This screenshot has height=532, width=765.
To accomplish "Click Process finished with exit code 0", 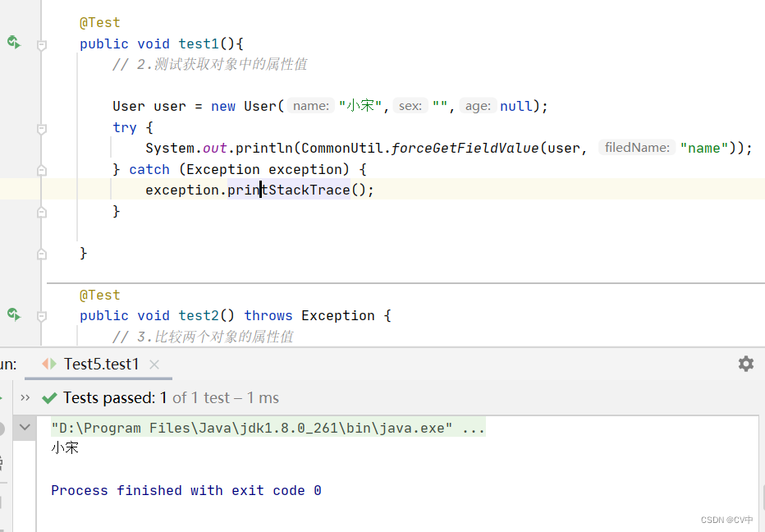I will [x=186, y=490].
